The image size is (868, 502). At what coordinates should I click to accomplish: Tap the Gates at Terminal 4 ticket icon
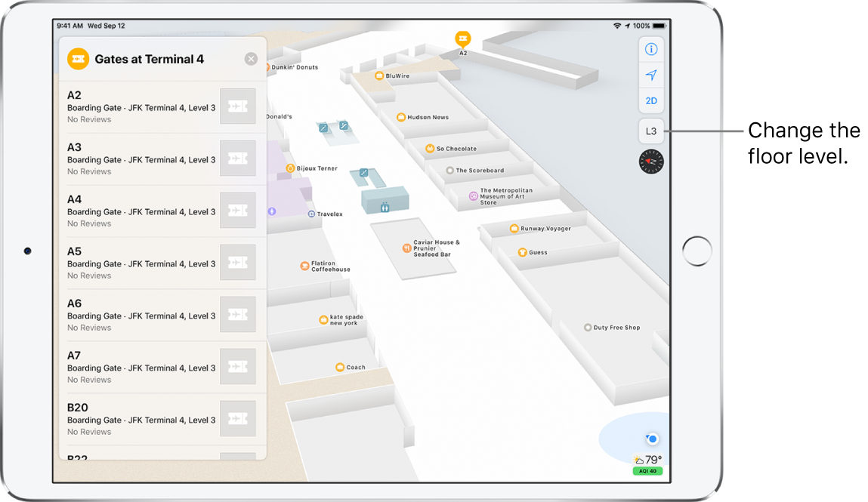click(x=78, y=59)
